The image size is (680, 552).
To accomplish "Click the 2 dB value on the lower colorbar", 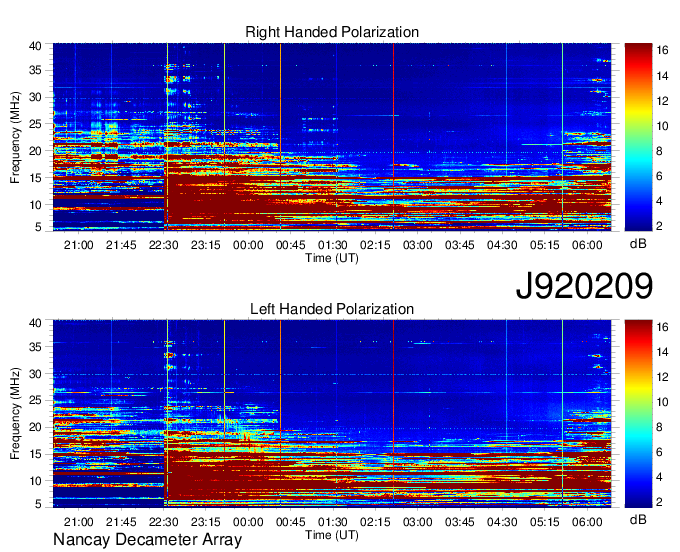I will click(659, 502).
